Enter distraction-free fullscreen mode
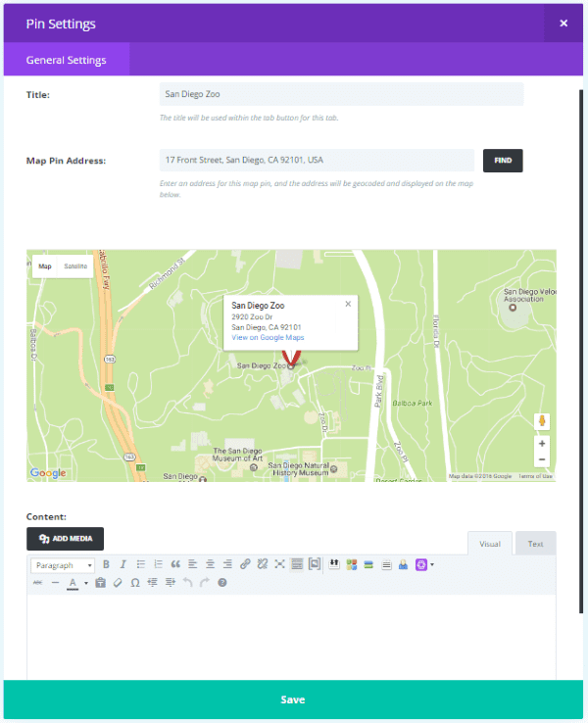 [x=279, y=564]
